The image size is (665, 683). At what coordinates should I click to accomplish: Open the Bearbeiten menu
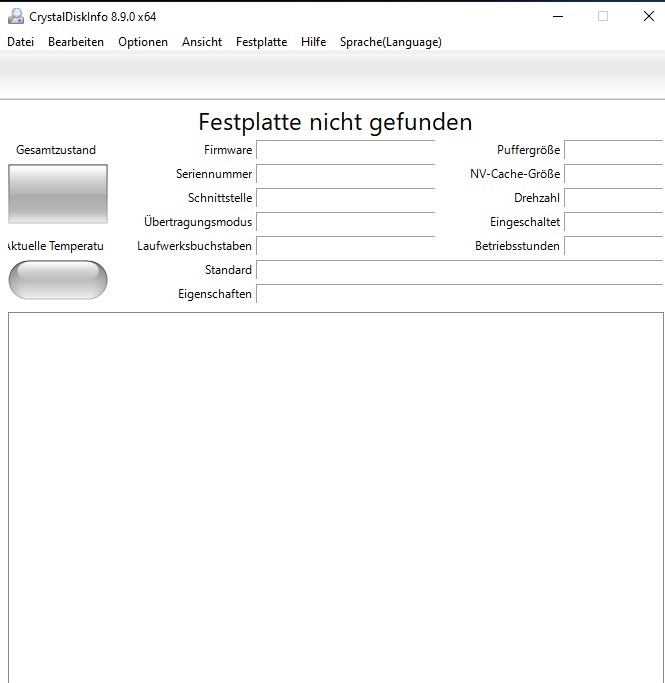coord(76,42)
